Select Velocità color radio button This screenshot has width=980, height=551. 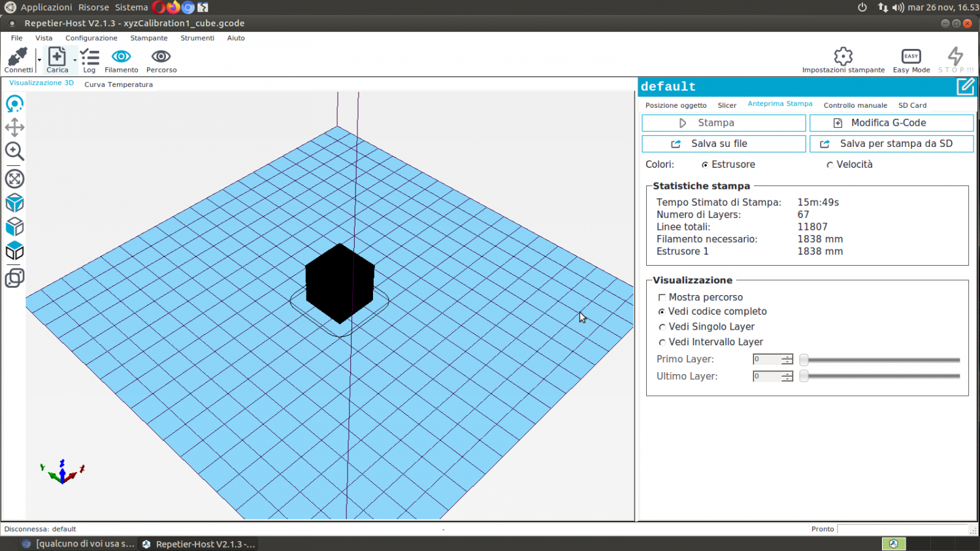click(830, 165)
